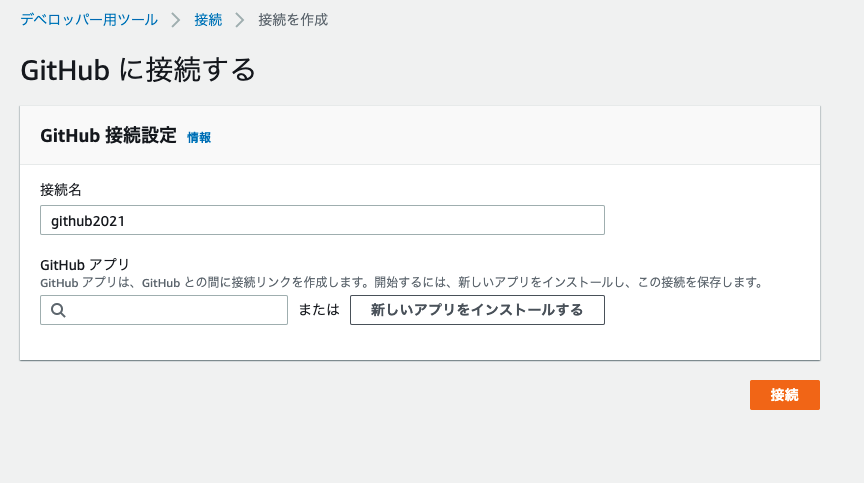Click the 接続を作成 breadcrumb text
The image size is (864, 483).
(293, 20)
